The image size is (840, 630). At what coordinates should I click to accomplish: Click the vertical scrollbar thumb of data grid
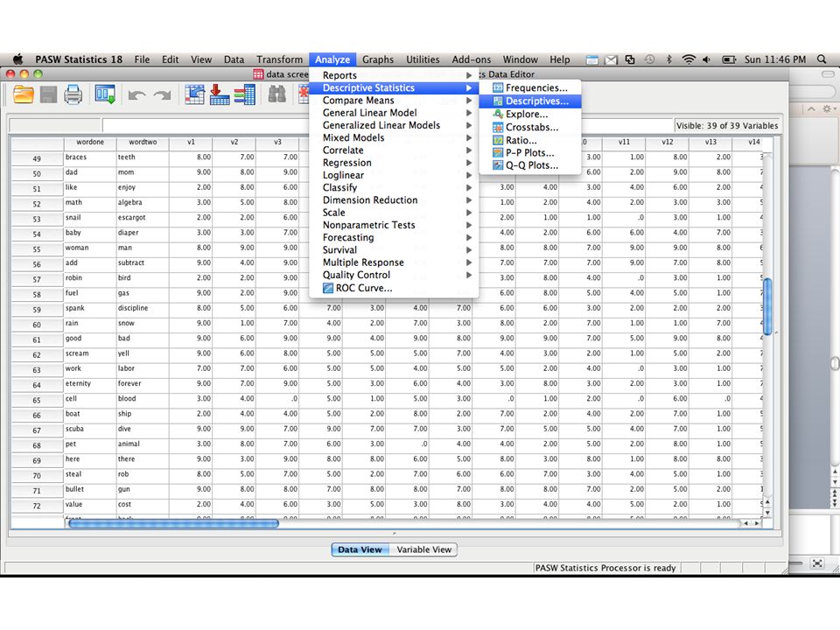767,307
